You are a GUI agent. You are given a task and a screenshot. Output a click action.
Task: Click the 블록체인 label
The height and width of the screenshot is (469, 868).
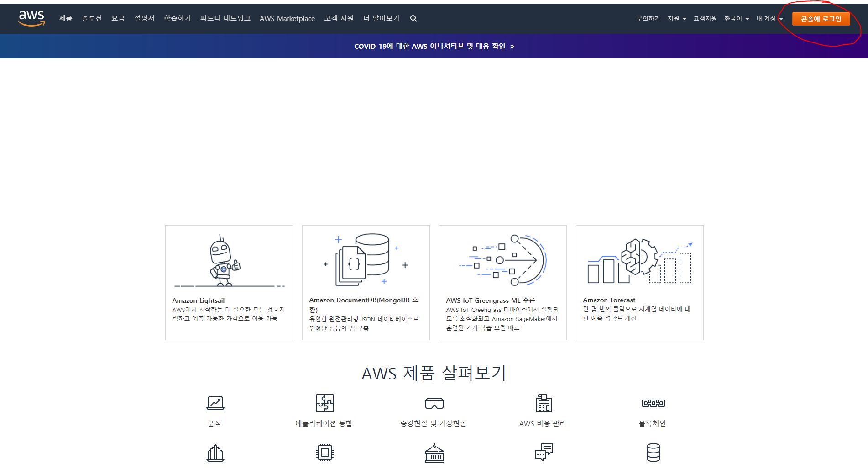(x=653, y=423)
